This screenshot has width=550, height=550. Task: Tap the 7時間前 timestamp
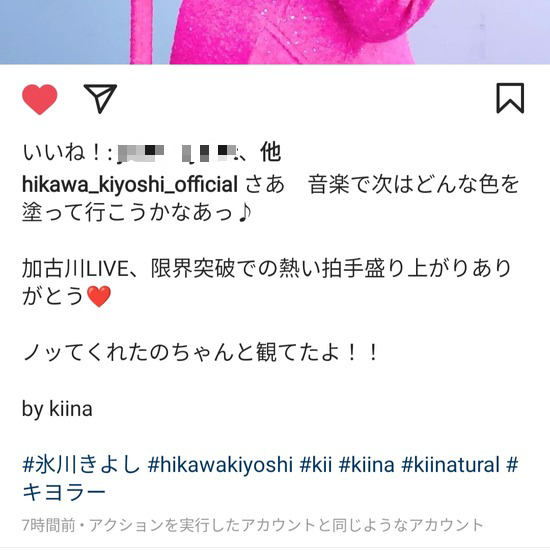click(x=48, y=525)
